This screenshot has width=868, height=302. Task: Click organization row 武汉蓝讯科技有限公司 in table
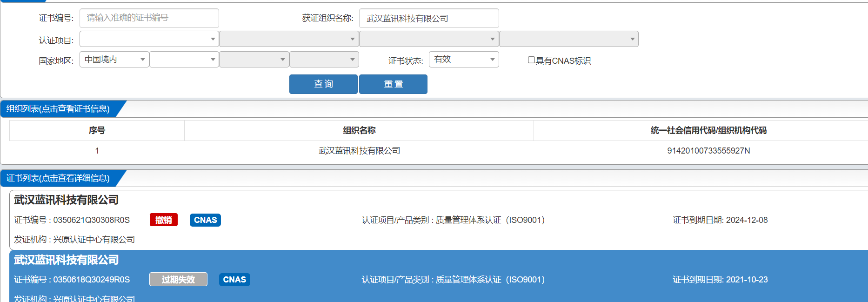pos(359,151)
